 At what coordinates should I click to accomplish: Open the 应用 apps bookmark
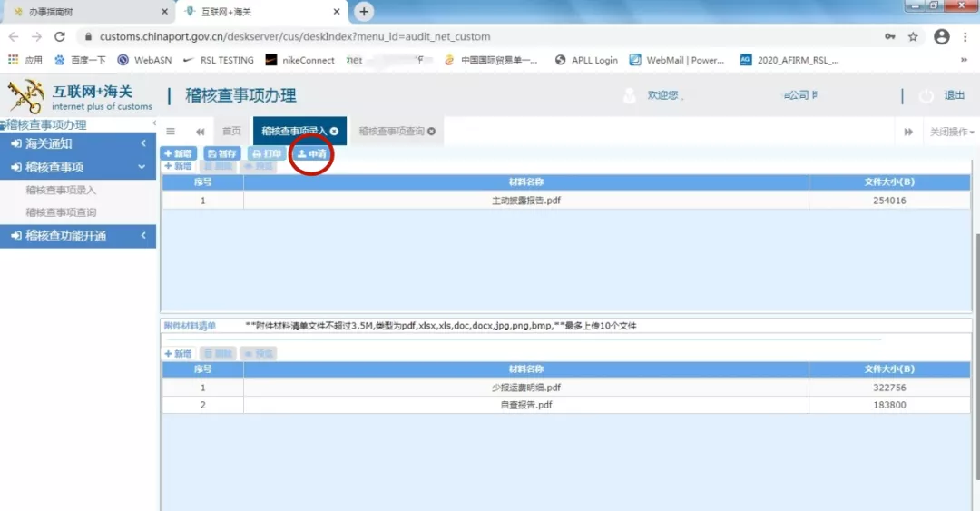pos(25,60)
